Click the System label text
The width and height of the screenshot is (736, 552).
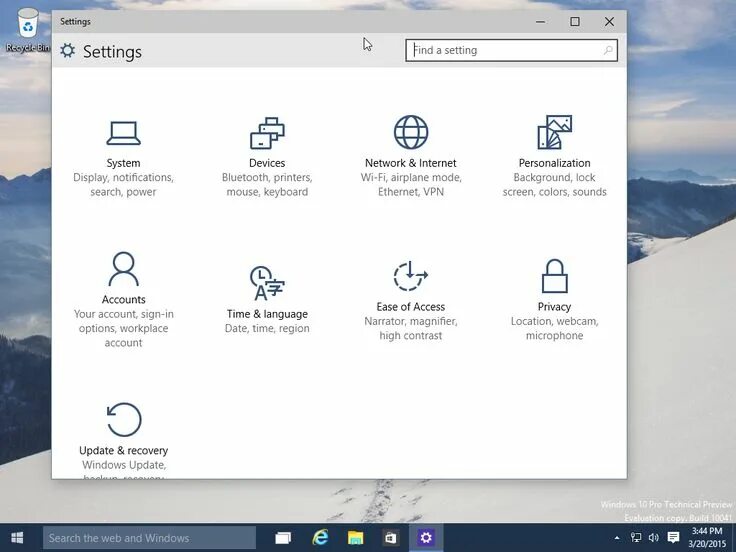123,163
